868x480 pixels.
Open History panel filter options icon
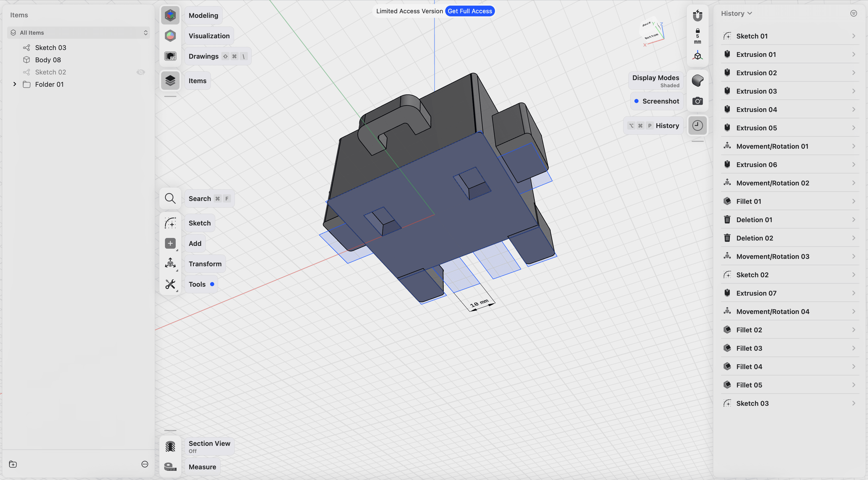[x=853, y=14]
